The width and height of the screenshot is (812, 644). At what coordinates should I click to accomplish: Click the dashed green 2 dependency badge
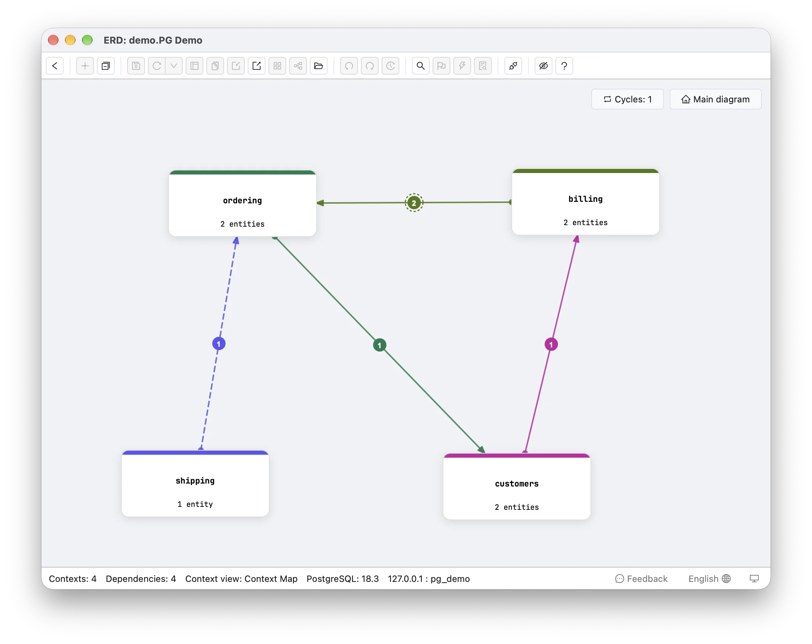click(414, 203)
